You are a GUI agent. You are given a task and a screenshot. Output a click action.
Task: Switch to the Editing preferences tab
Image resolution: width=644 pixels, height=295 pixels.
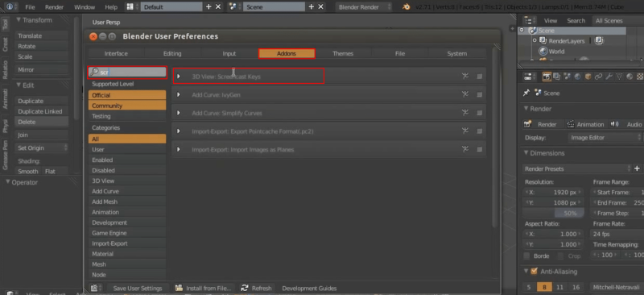click(172, 53)
